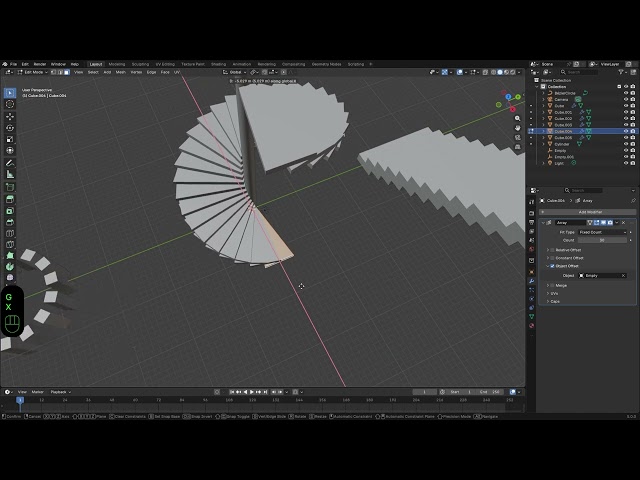The width and height of the screenshot is (640, 480).
Task: Open the Physics properties tab
Action: [x=531, y=299]
